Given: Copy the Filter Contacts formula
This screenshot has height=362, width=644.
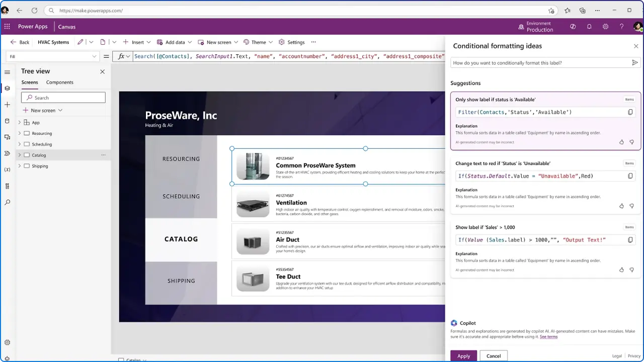Looking at the screenshot, I should (630, 112).
